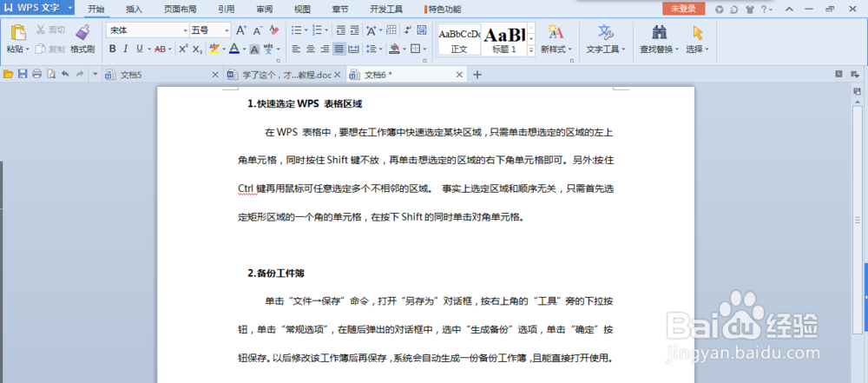Open the font size box showing 五号
The image size is (868, 383).
(210, 30)
